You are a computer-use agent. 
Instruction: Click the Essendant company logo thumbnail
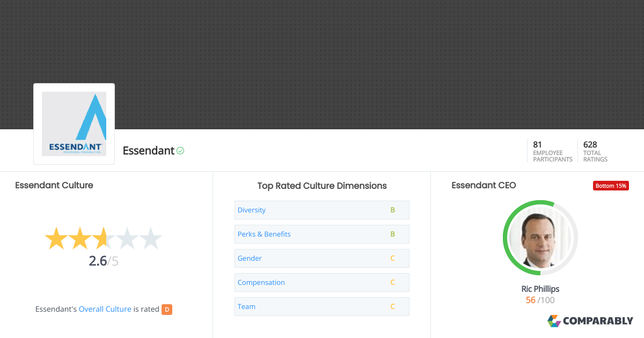[x=74, y=124]
